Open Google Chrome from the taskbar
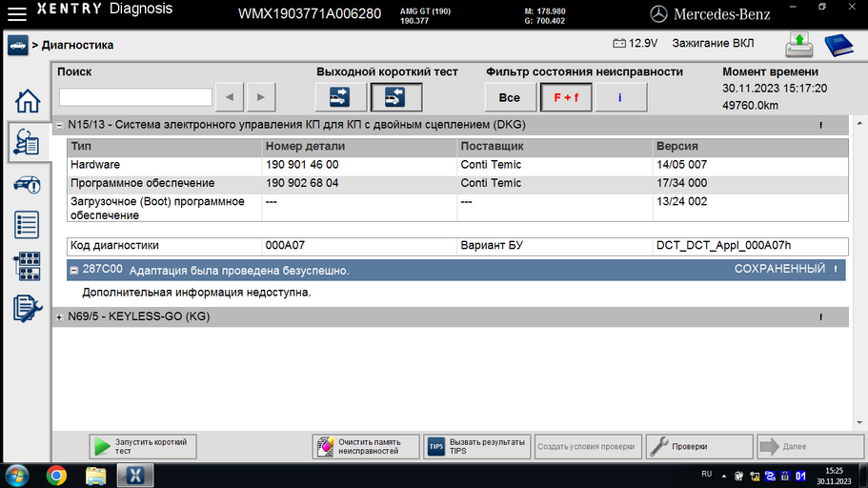Image resolution: width=868 pixels, height=488 pixels. (x=56, y=476)
